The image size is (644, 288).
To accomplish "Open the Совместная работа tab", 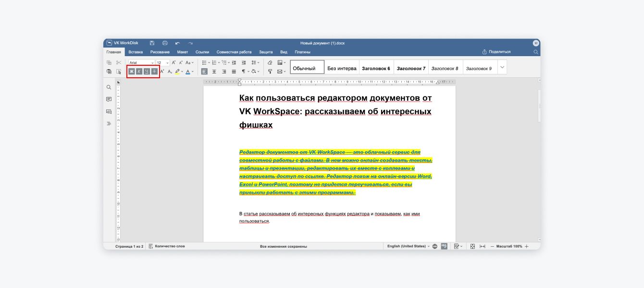I will pyautogui.click(x=234, y=52).
